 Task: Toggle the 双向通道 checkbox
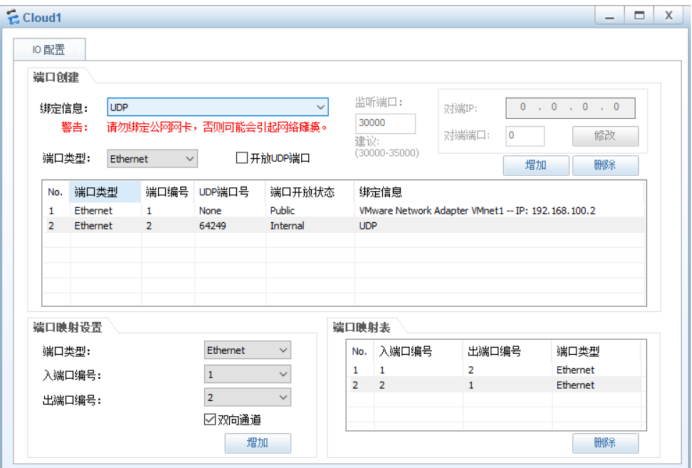pos(210,419)
